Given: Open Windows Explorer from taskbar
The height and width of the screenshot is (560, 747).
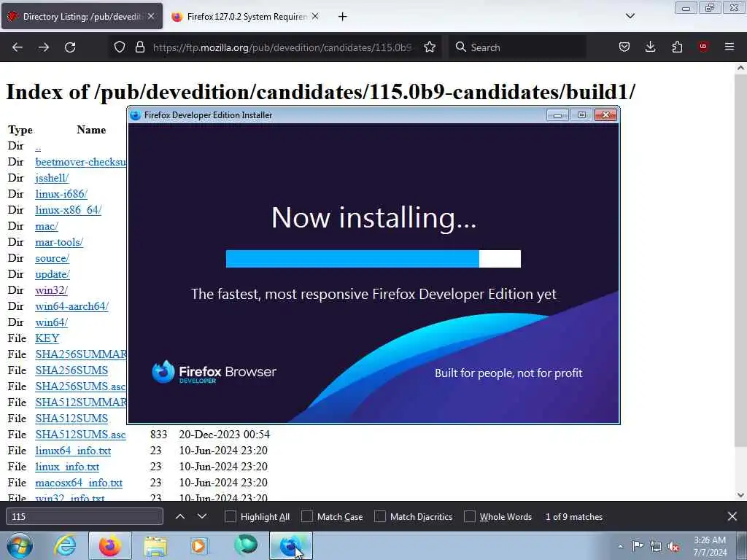Looking at the screenshot, I should [155, 545].
